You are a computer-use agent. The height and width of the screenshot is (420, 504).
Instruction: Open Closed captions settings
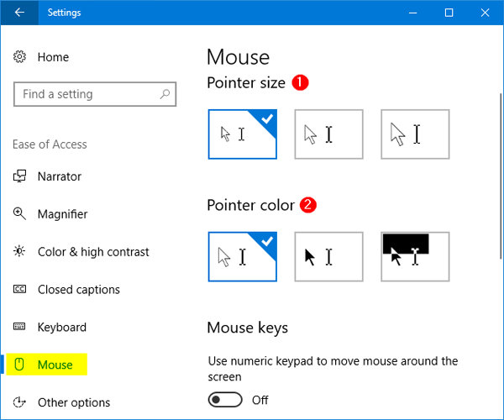[79, 289]
